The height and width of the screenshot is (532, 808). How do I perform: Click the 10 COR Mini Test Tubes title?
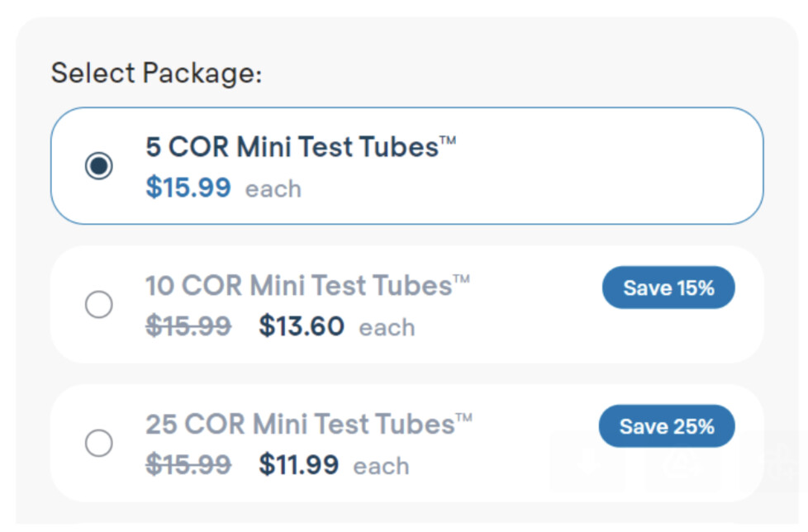[307, 285]
